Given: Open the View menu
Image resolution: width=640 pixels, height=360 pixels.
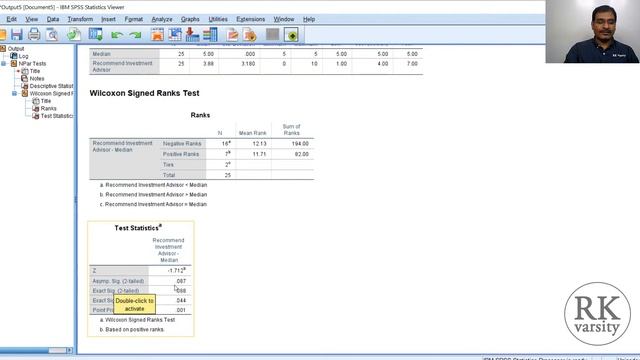Looking at the screenshot, I should click(31, 19).
